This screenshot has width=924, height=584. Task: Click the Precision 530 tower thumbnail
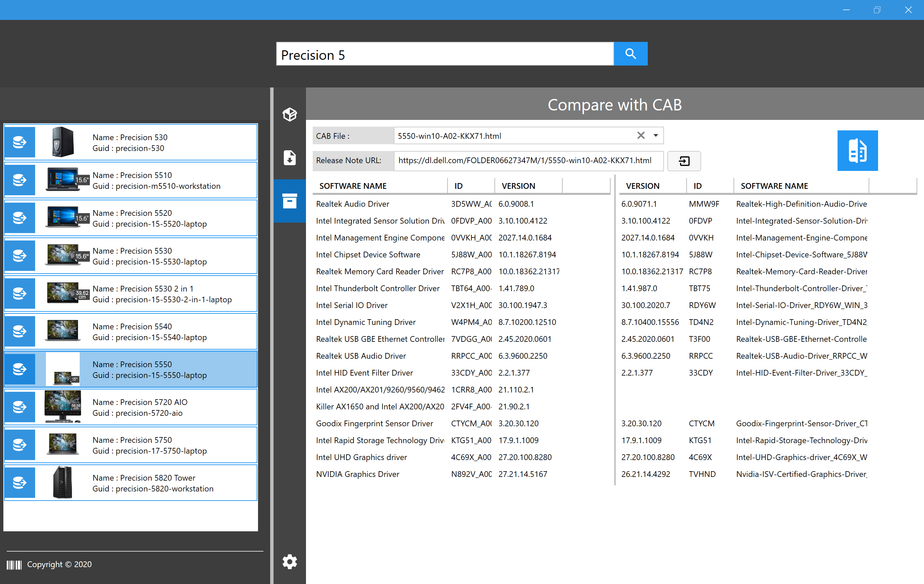click(x=62, y=142)
